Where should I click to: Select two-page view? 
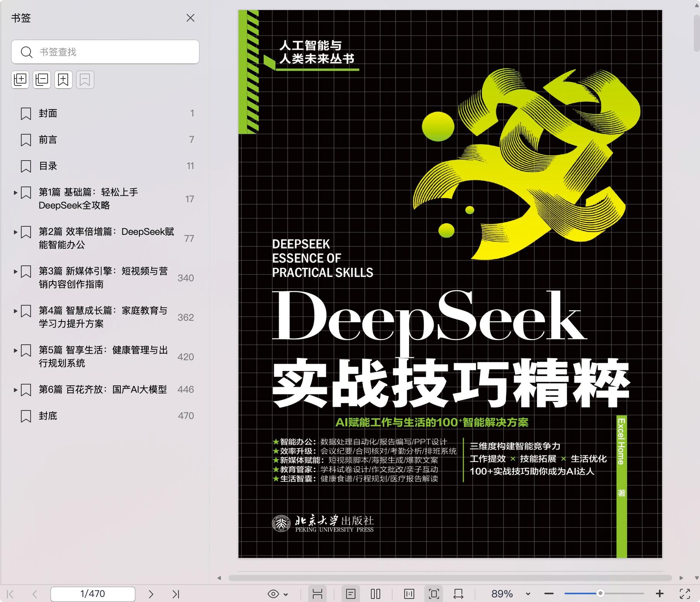(x=376, y=594)
